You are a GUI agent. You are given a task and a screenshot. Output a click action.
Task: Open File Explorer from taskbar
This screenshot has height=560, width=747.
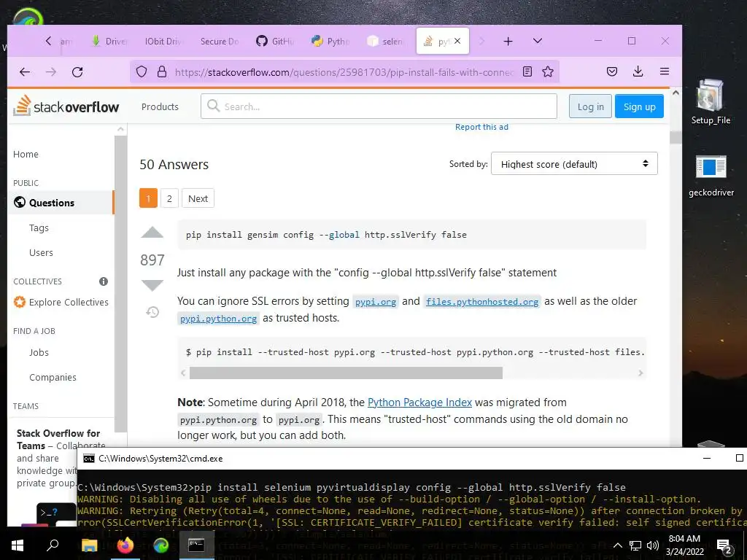(89, 545)
